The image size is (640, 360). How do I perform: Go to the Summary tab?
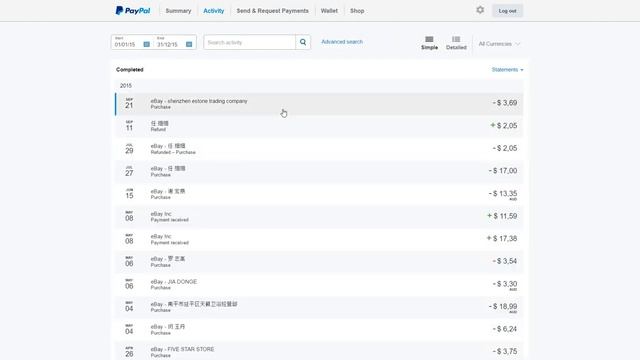point(178,11)
